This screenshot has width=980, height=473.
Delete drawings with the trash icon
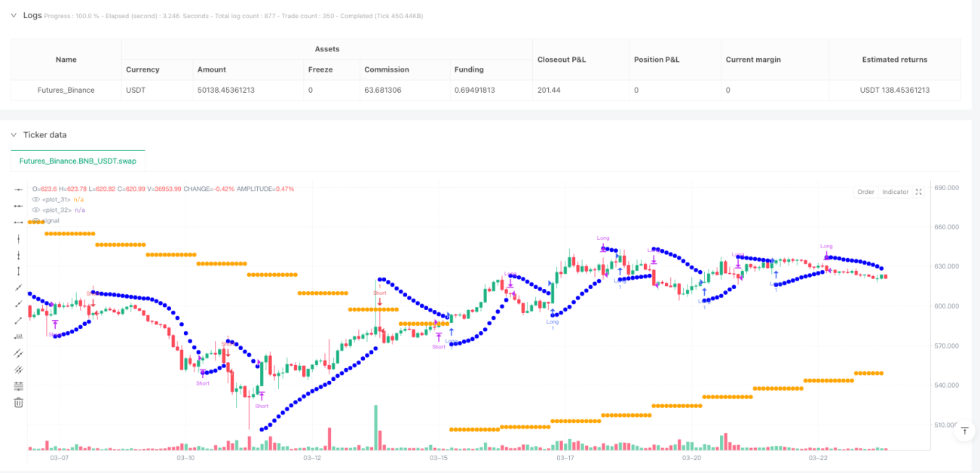tap(19, 402)
